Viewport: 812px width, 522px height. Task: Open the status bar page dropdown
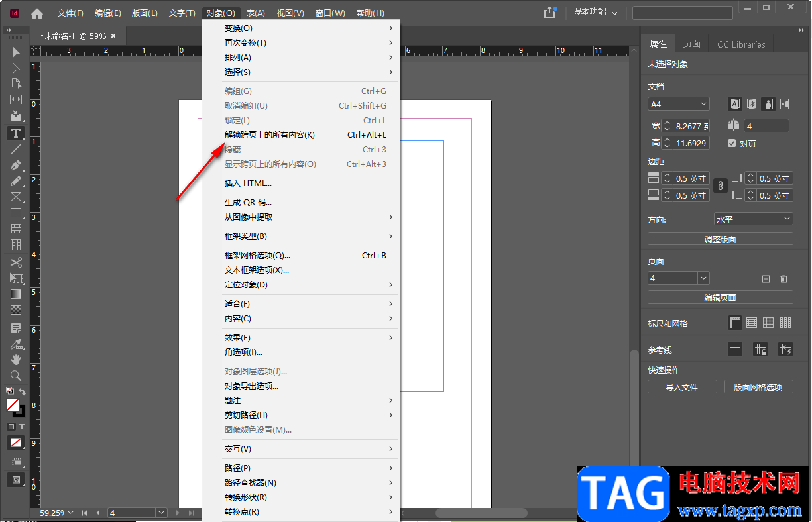tap(162, 513)
